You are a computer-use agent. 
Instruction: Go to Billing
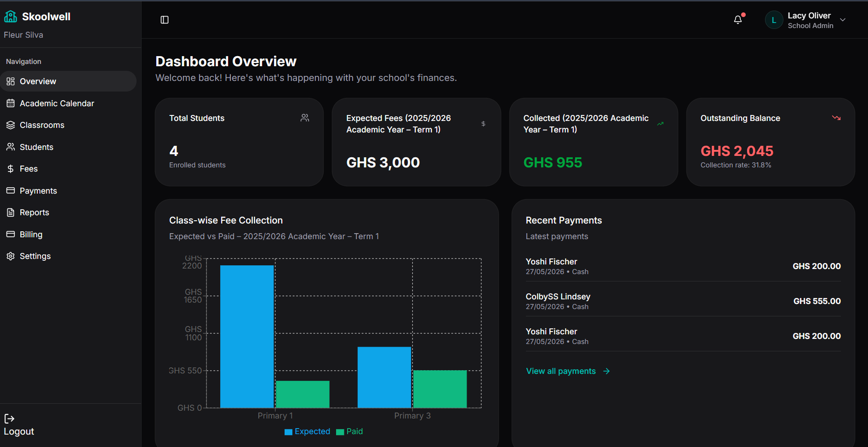point(68,234)
